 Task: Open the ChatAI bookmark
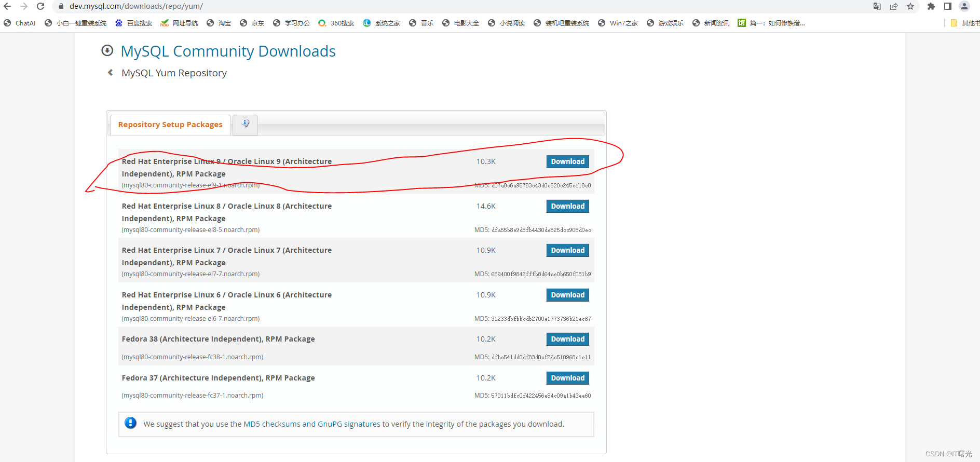click(20, 23)
